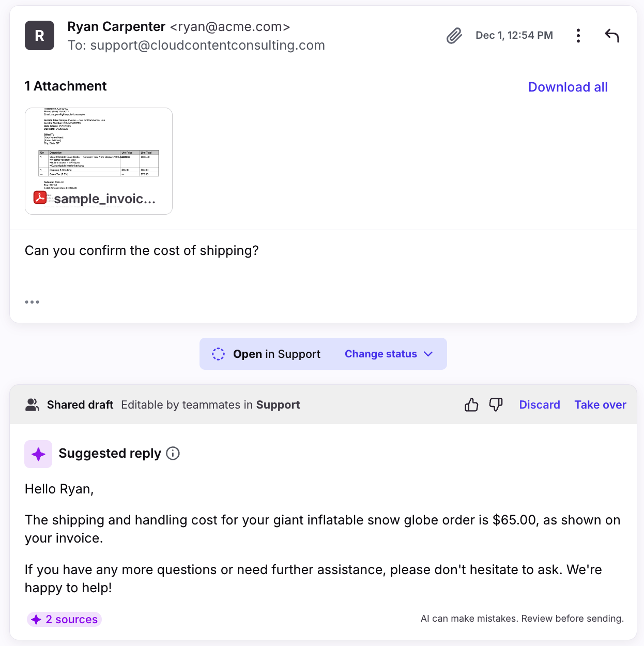Click the PDF icon on attachment
Screen dimensions: 644x646
40,198
